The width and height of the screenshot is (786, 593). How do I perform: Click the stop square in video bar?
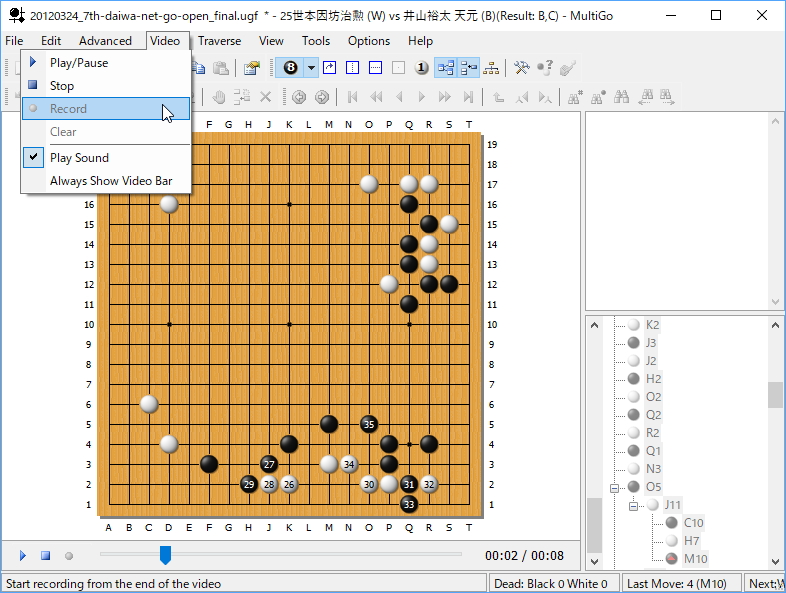pyautogui.click(x=46, y=555)
